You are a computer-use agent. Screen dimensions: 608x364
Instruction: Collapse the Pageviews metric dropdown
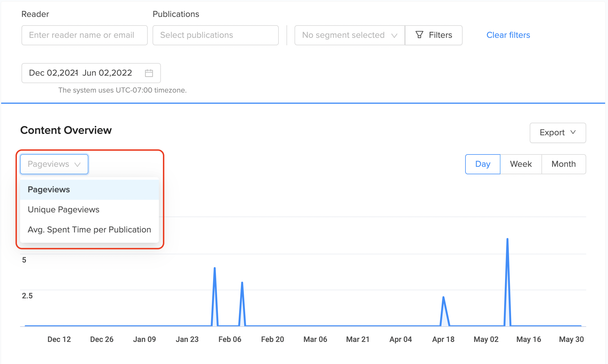48,164
